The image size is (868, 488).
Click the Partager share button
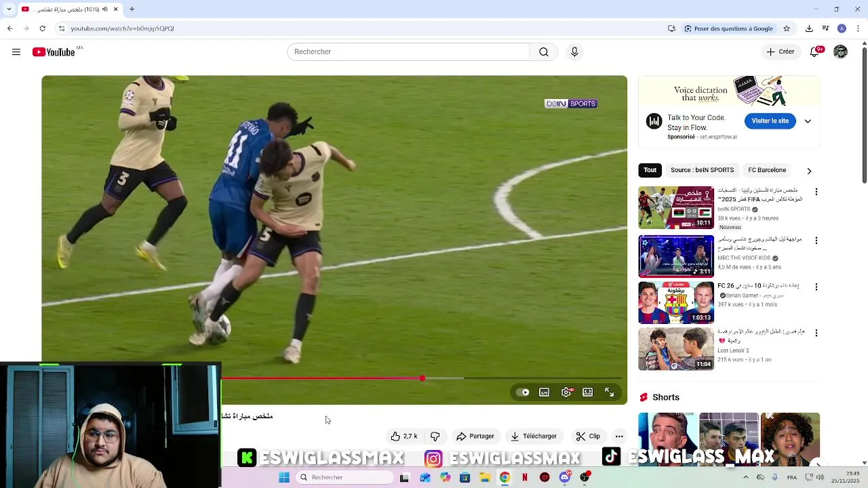click(x=475, y=436)
